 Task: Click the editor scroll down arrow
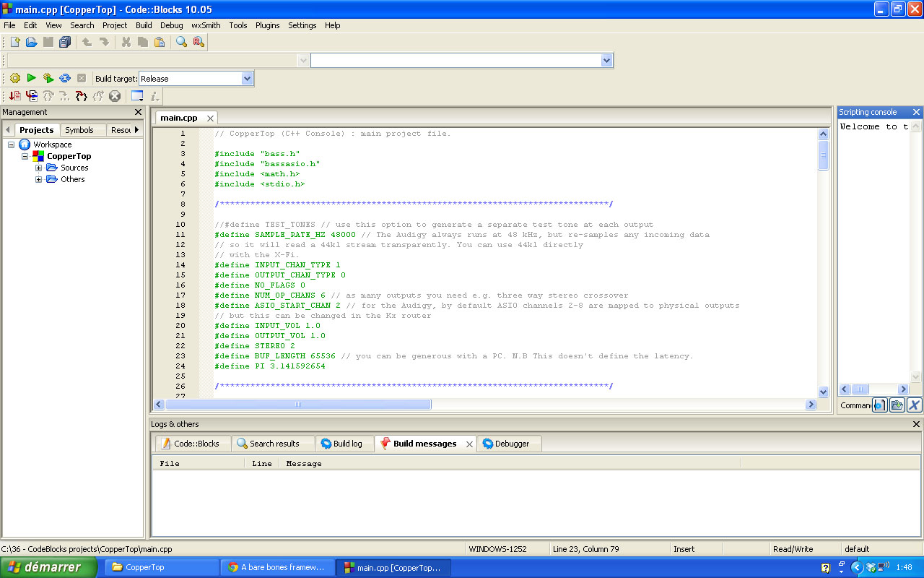824,392
